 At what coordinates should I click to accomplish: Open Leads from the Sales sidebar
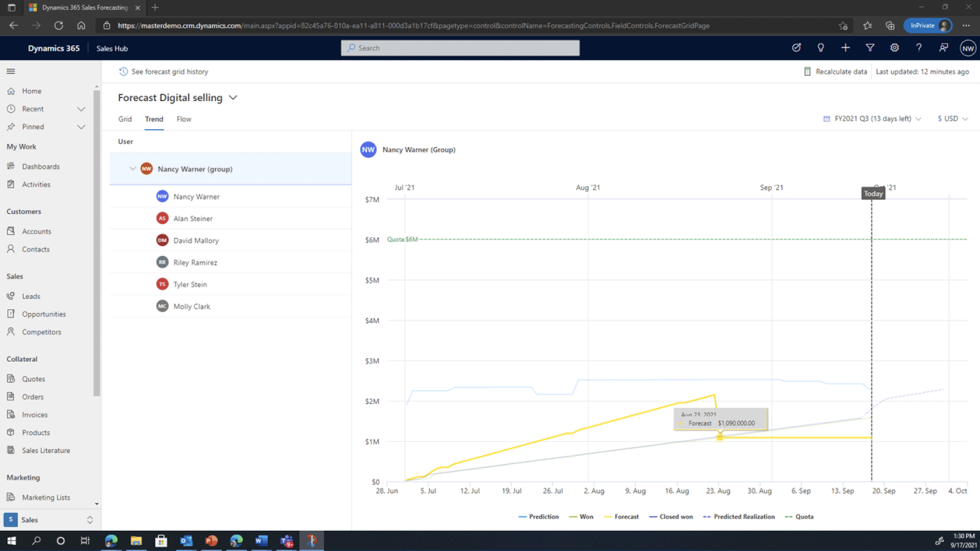pos(30,296)
